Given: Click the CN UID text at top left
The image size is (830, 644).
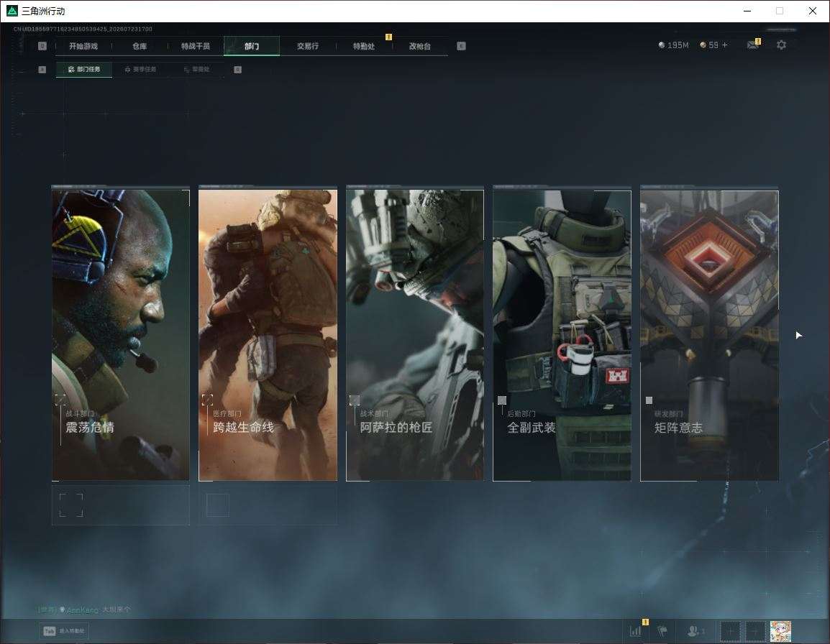Looking at the screenshot, I should pyautogui.click(x=83, y=29).
